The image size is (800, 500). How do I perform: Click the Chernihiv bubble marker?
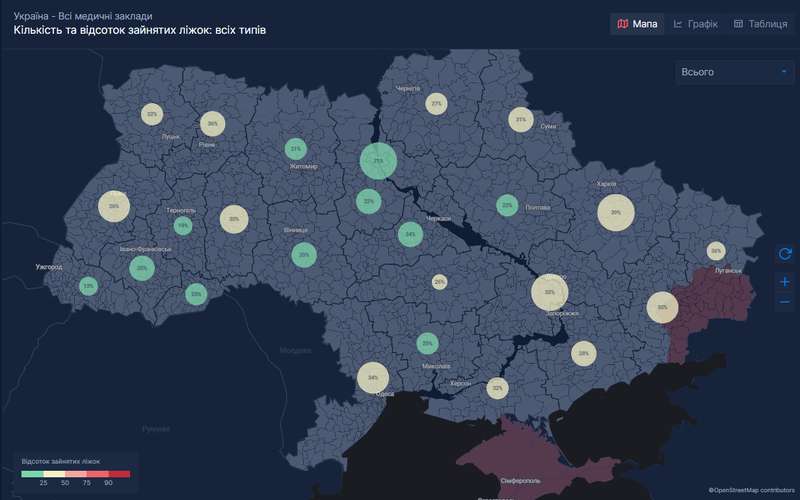pos(436,103)
